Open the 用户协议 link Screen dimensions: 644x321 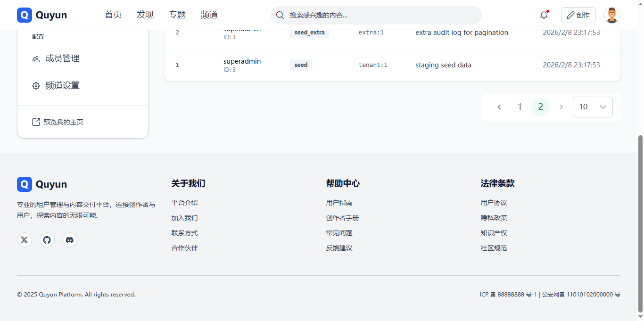(494, 202)
